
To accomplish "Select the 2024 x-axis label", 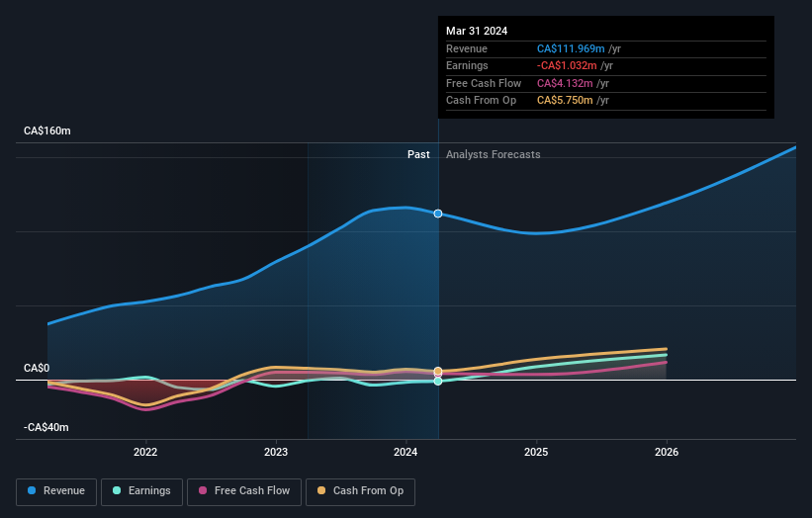I will tap(406, 452).
